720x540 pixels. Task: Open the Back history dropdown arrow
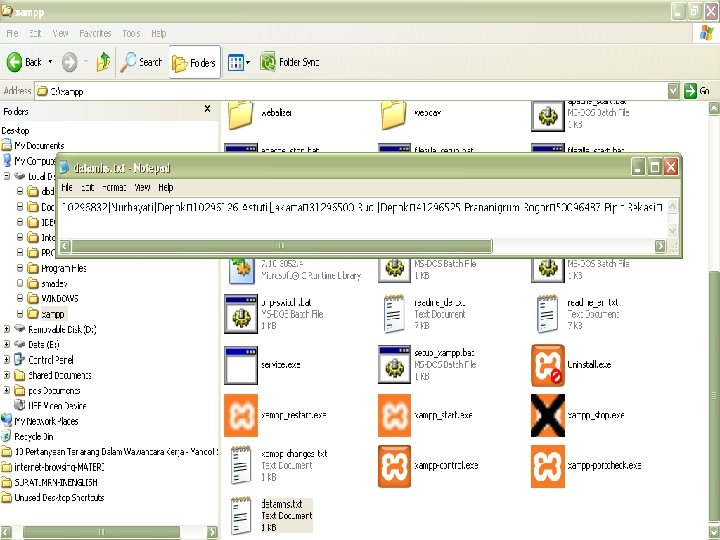(50, 62)
